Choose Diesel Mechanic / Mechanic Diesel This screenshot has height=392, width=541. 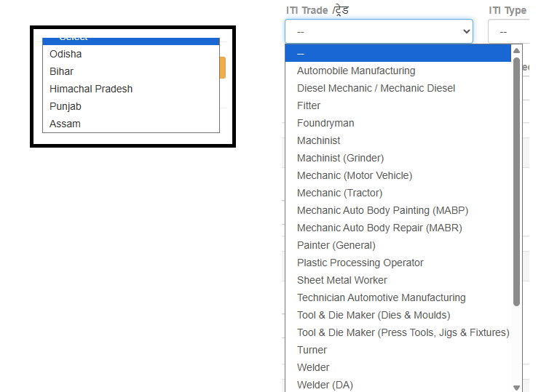(x=376, y=88)
